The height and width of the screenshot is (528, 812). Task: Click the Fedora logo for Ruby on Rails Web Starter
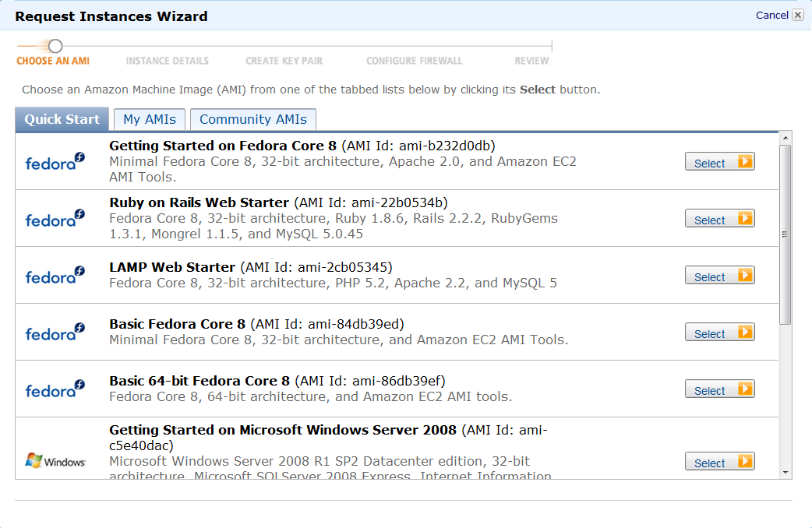coord(55,219)
